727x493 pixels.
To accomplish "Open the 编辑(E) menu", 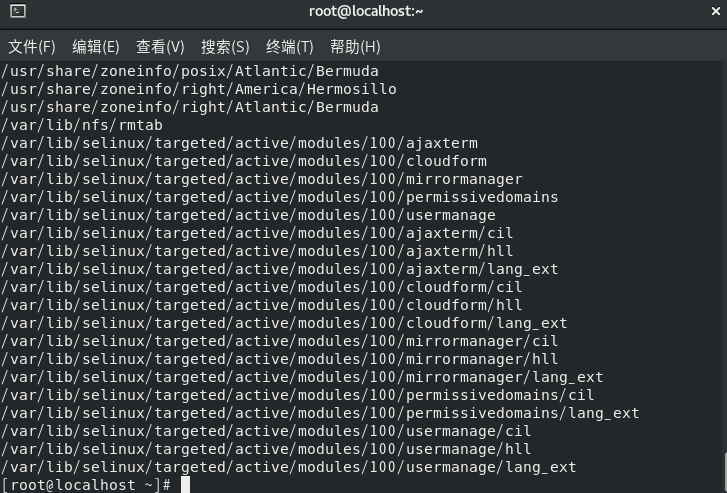I will pos(96,47).
